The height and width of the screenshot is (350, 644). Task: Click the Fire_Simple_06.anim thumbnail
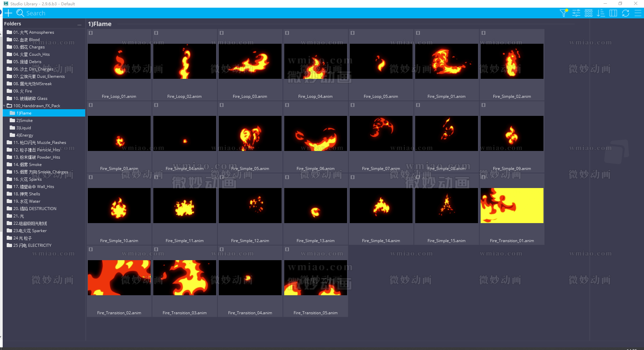pos(315,133)
